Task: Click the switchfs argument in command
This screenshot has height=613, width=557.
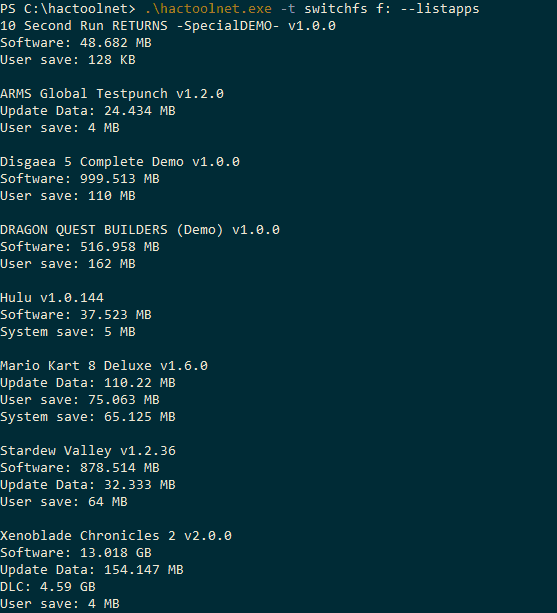Action: pyautogui.click(x=336, y=9)
